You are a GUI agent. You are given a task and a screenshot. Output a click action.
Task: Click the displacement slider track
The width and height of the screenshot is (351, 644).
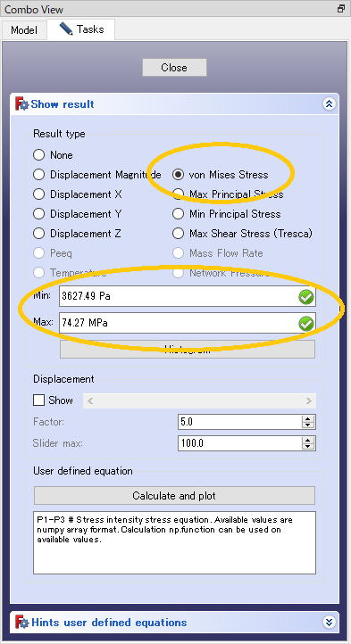tap(199, 400)
